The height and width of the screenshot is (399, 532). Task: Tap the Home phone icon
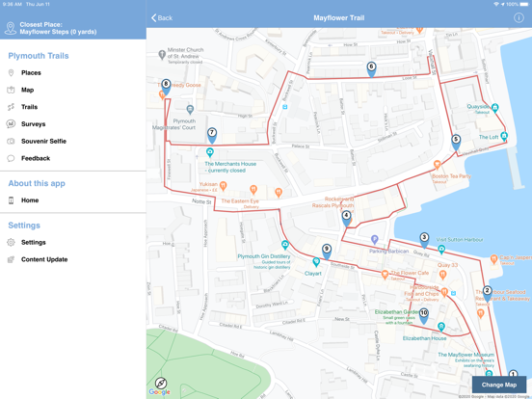click(11, 200)
